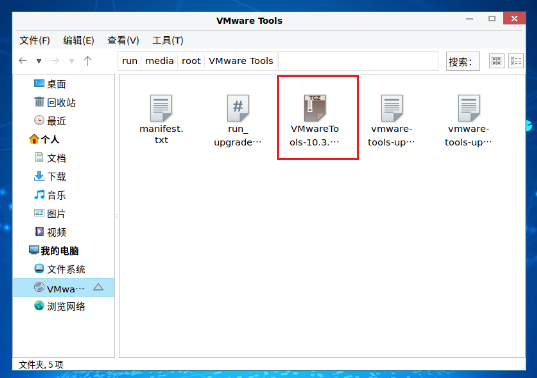This screenshot has height=378, width=537.
Task: Select the 'media' path segment
Action: point(160,61)
